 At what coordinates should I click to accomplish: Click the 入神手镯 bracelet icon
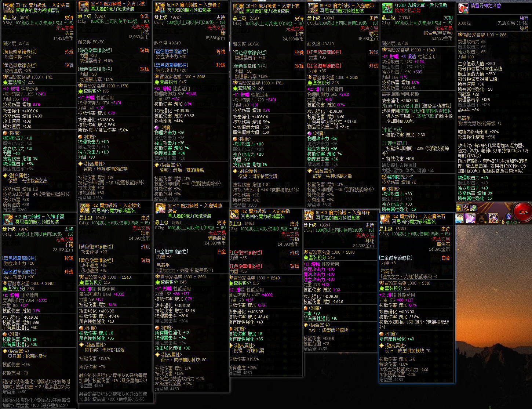(x=8, y=219)
